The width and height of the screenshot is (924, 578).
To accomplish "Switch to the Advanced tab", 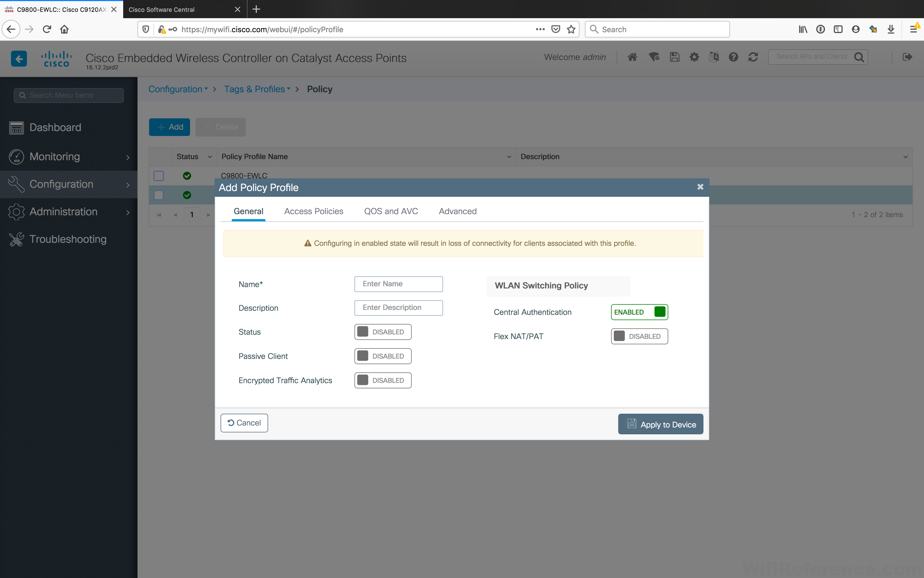I will (x=457, y=211).
